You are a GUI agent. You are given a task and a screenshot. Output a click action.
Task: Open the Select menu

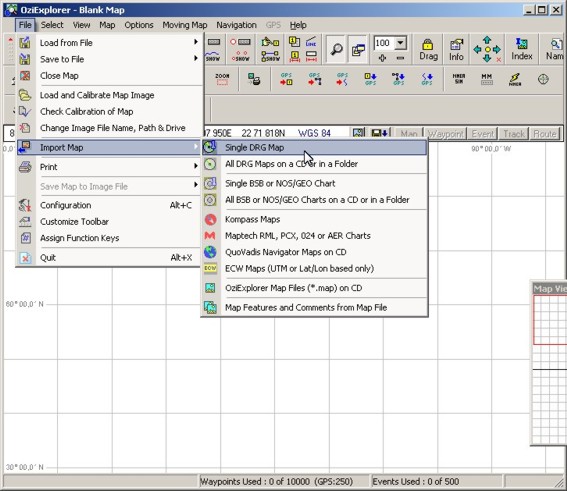tap(52, 25)
